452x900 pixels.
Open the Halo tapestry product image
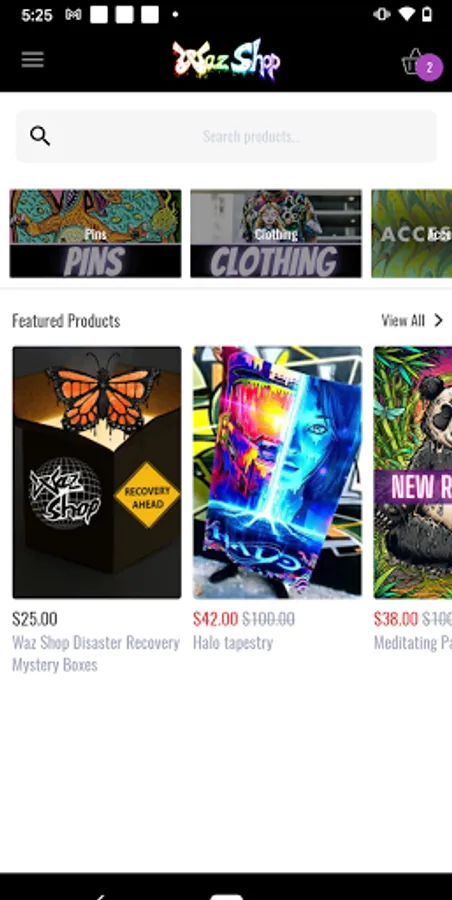(277, 472)
